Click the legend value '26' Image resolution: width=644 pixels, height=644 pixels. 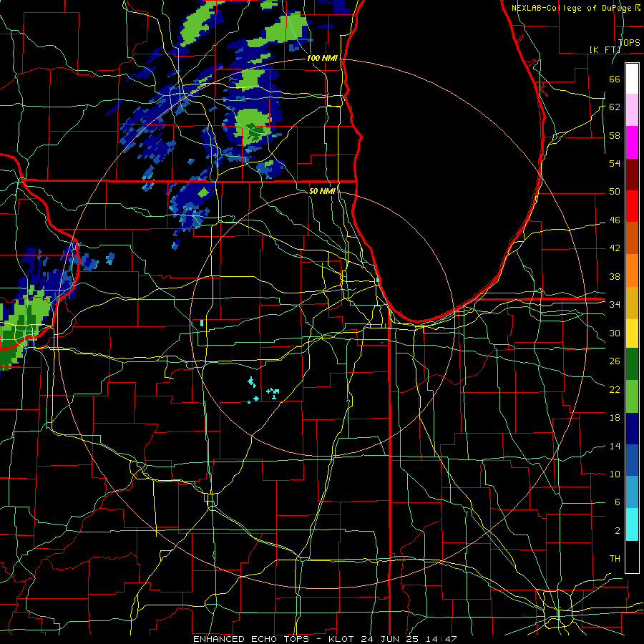615,361
